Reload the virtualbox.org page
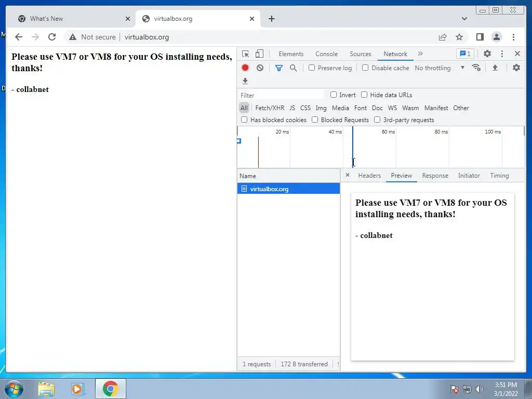The height and width of the screenshot is (399, 532). (x=52, y=37)
